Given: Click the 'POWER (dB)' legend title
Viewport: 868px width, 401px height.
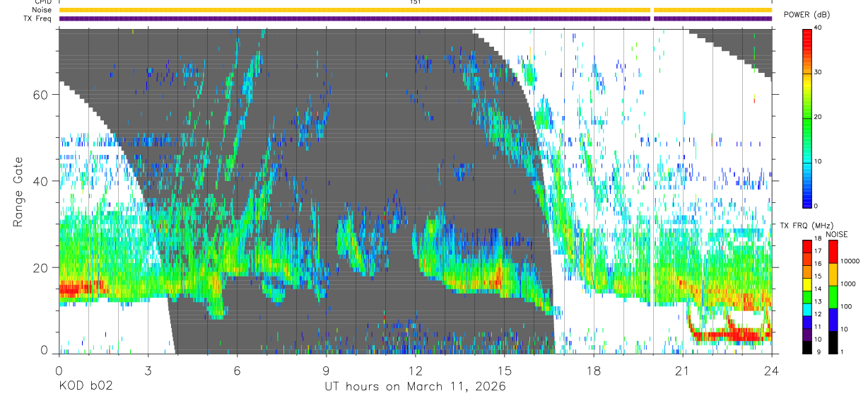Looking at the screenshot, I should (x=807, y=14).
